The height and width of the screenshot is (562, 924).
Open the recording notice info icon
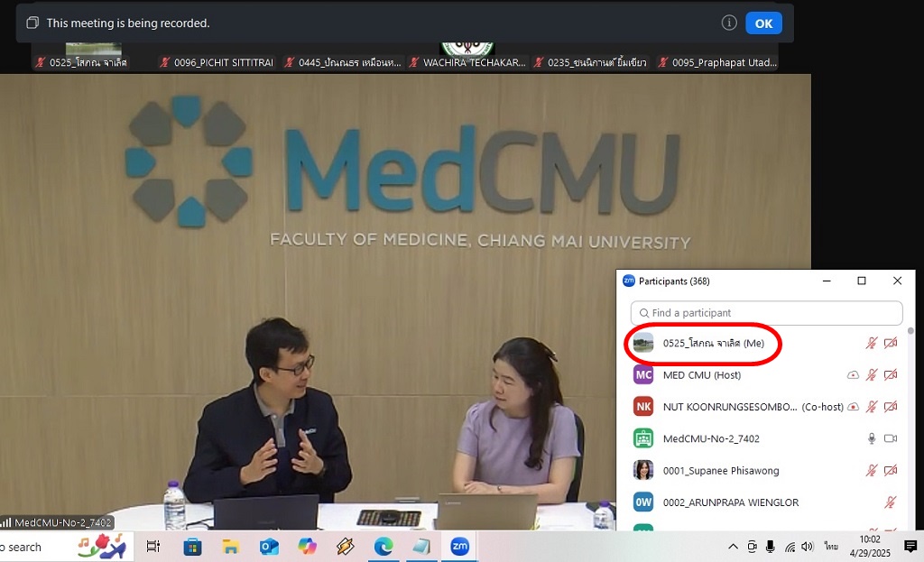pos(729,23)
